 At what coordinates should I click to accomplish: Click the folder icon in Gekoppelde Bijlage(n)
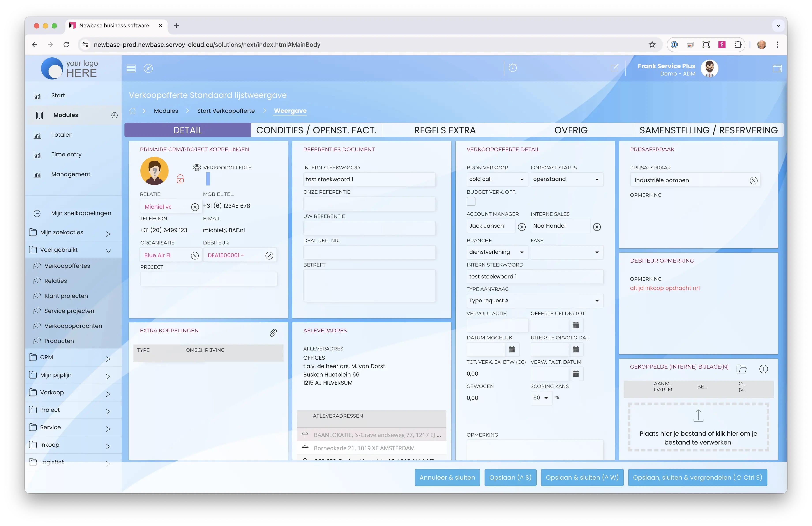click(x=741, y=369)
